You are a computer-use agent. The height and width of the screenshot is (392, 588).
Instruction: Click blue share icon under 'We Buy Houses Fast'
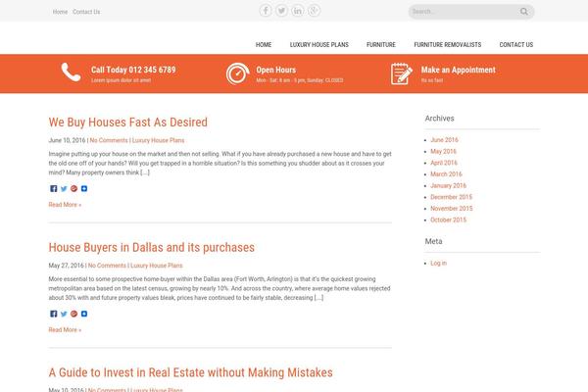point(84,189)
